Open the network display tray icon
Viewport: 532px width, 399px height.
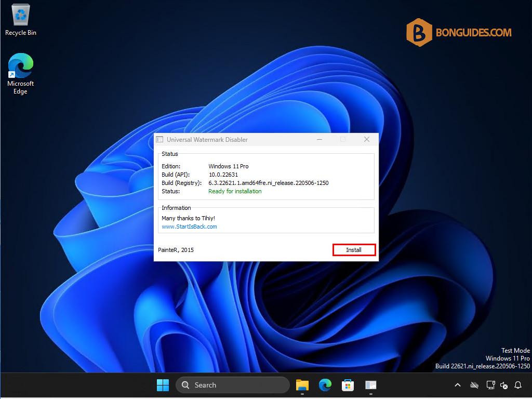[x=490, y=385]
